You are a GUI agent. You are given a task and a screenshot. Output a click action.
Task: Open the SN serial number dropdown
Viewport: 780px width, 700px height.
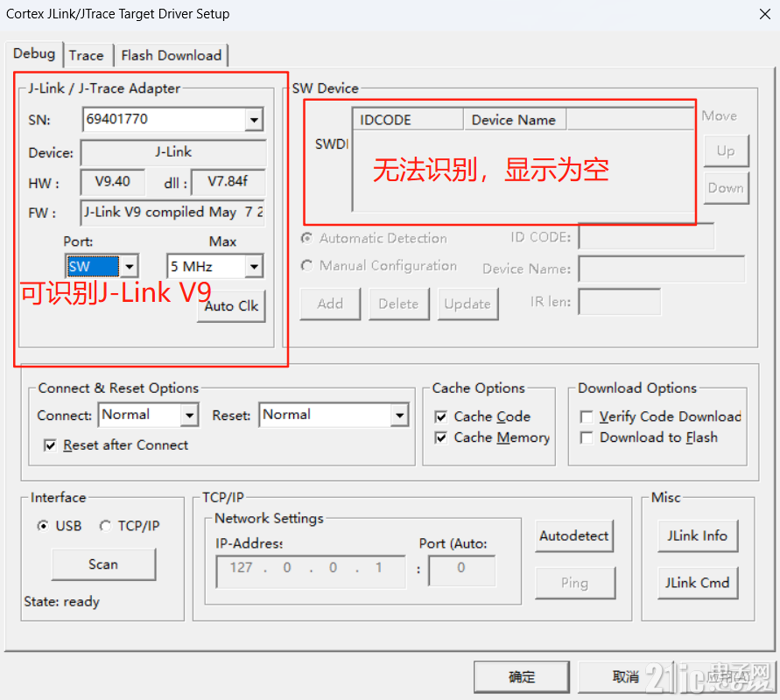pos(254,120)
